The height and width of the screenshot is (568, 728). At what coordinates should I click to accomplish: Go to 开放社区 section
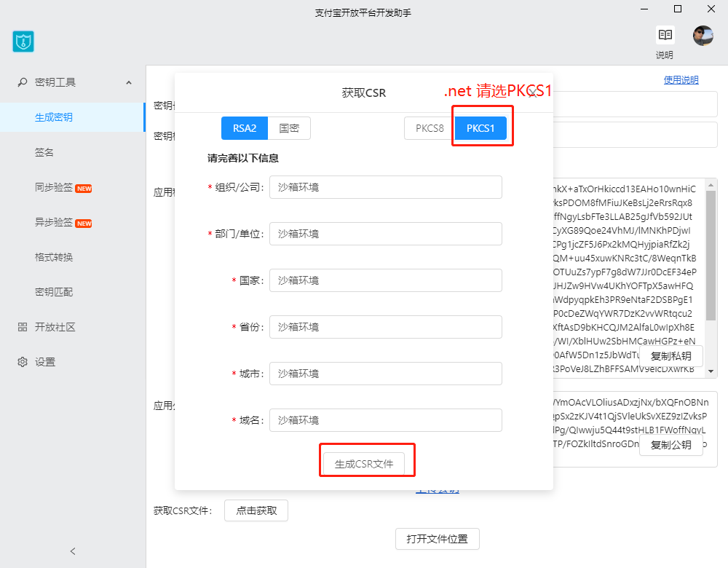pyautogui.click(x=55, y=327)
